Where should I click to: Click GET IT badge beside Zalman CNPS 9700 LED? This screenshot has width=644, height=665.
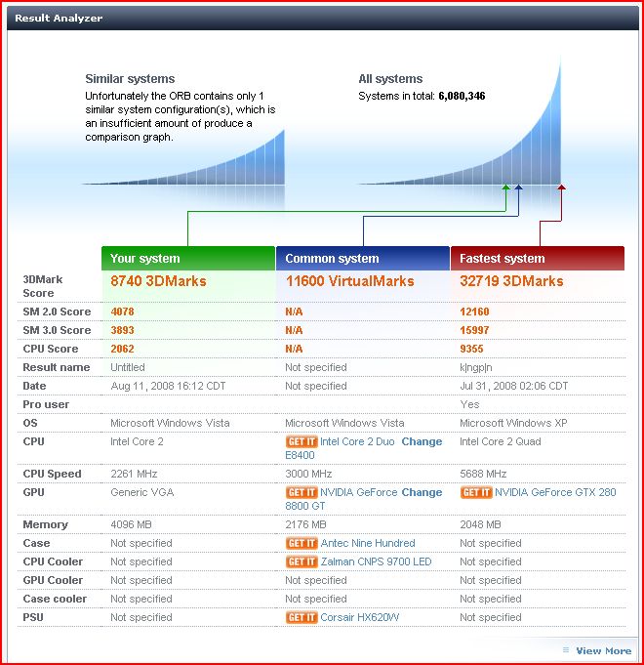point(302,561)
